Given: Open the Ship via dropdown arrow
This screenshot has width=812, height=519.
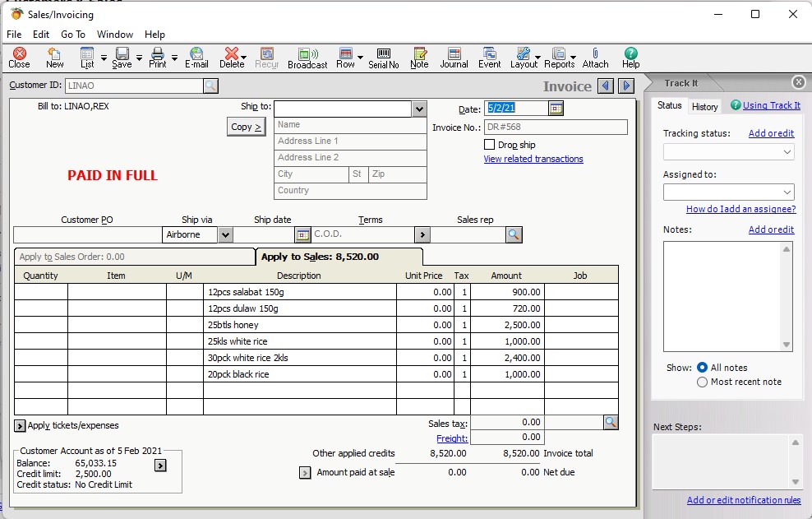Looking at the screenshot, I should (225, 234).
